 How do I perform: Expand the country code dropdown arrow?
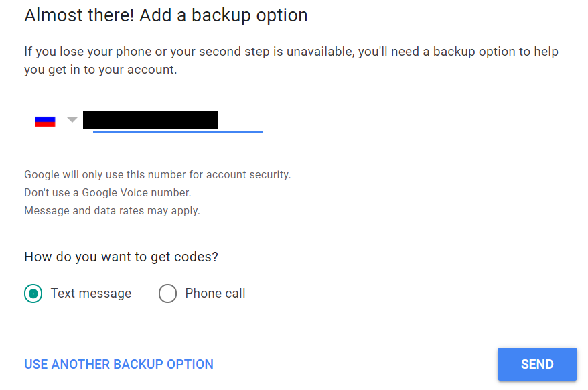tap(72, 121)
